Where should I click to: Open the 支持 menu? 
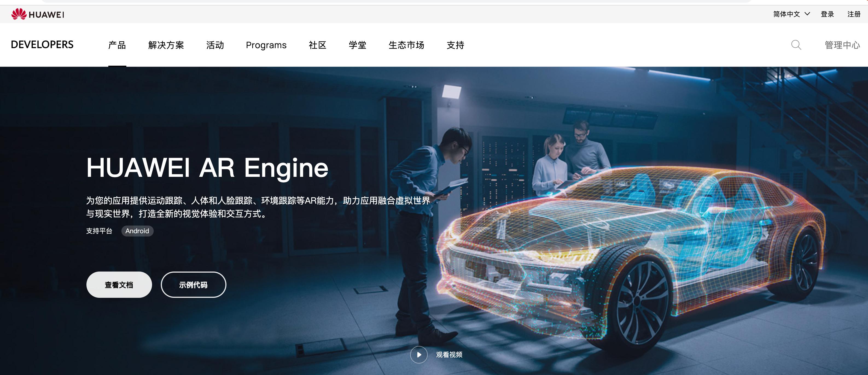coord(455,45)
